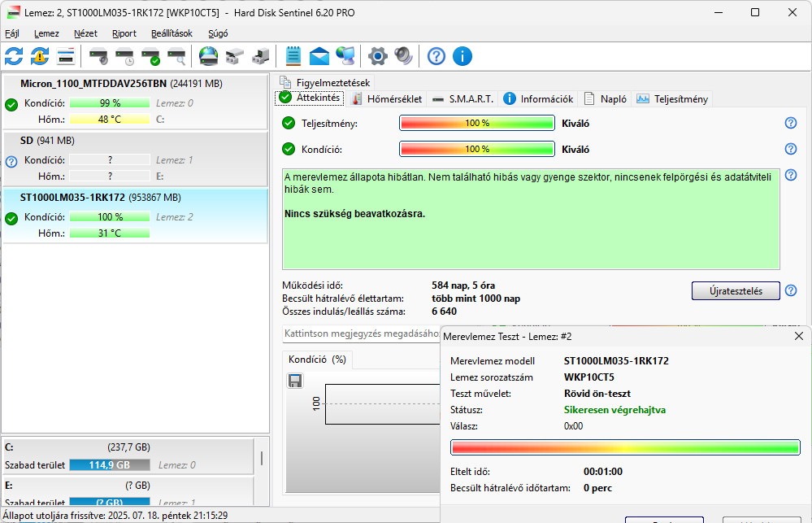
Task: Click the Micron disk 48 °C temperature bar
Action: [110, 120]
